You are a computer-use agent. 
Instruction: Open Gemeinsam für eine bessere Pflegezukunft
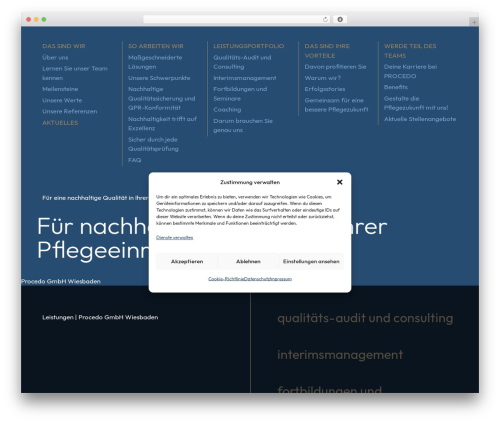coord(336,105)
